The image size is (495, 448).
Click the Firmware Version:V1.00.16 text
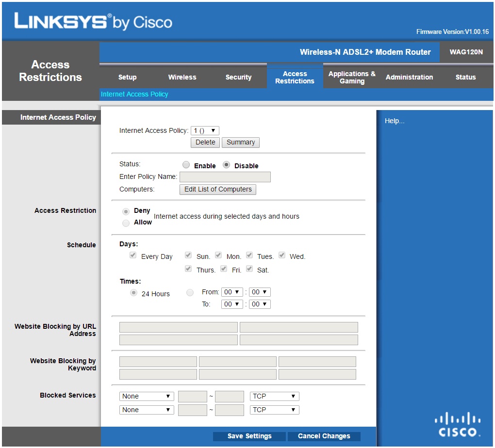(452, 32)
